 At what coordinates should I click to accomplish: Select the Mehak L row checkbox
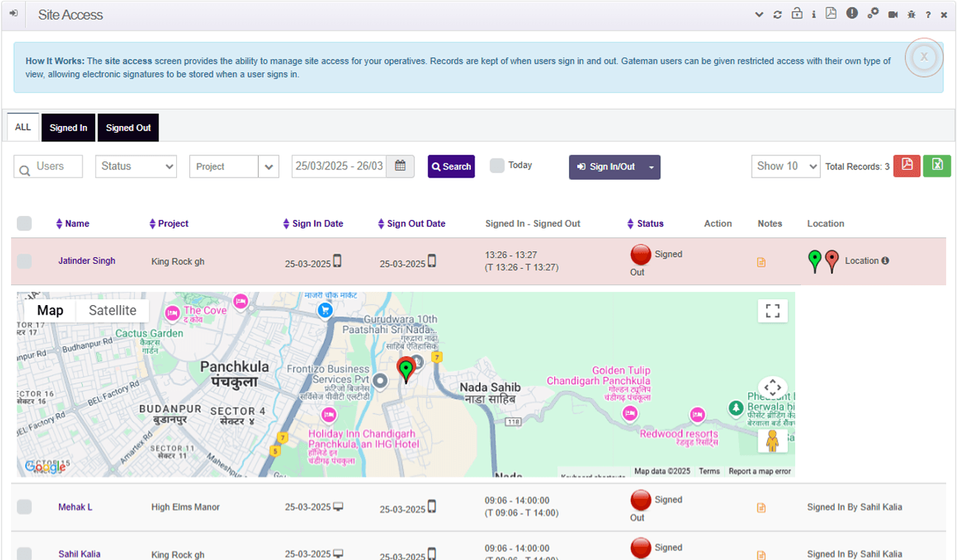click(x=24, y=507)
